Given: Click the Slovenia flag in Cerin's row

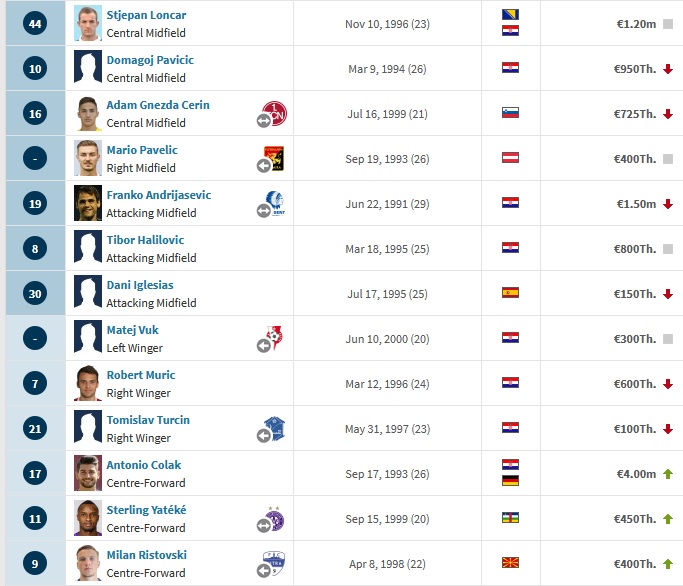Looking at the screenshot, I should [x=510, y=113].
